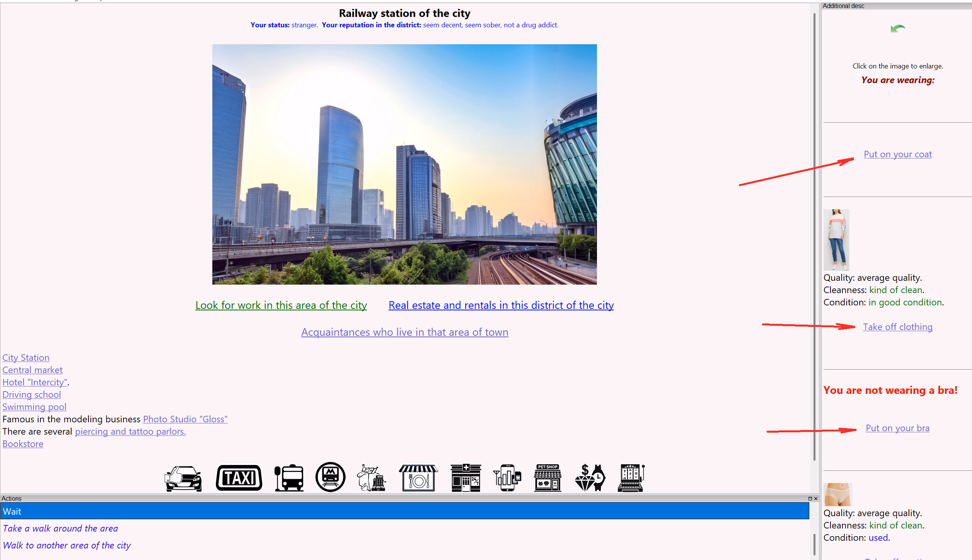Image resolution: width=972 pixels, height=560 pixels.
Task: Click 'Put on your coat' link
Action: (x=897, y=154)
